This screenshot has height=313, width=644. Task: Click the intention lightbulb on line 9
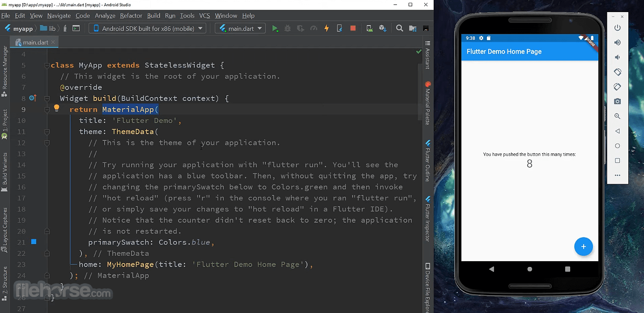57,108
